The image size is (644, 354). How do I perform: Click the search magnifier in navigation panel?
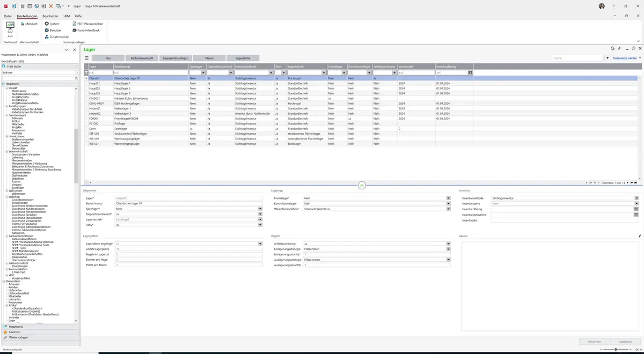[x=77, y=78]
